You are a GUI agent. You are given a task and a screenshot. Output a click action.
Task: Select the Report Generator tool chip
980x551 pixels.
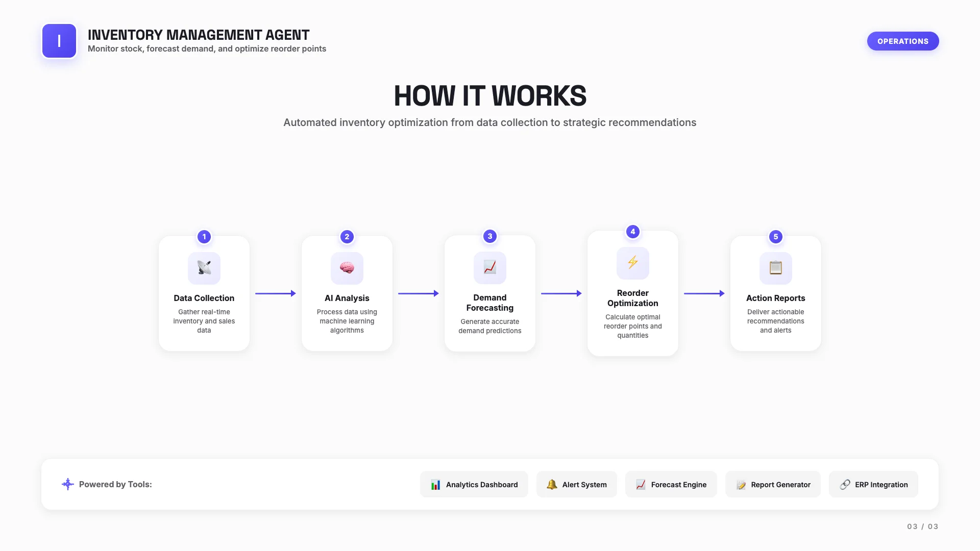(773, 485)
